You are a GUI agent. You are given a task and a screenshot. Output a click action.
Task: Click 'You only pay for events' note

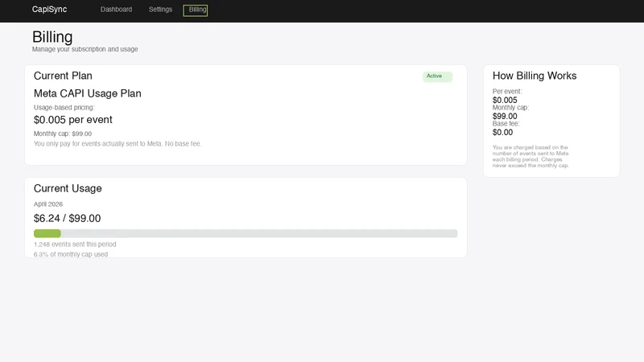pyautogui.click(x=118, y=144)
